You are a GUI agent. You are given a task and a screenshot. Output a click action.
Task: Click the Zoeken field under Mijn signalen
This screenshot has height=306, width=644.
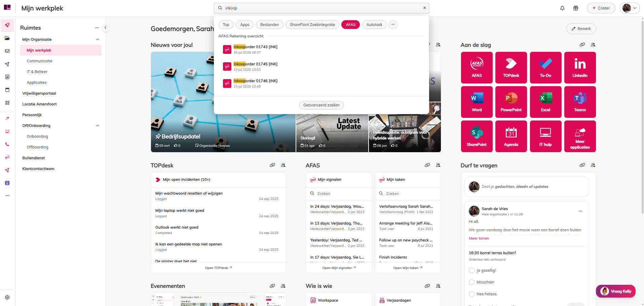pyautogui.click(x=339, y=194)
